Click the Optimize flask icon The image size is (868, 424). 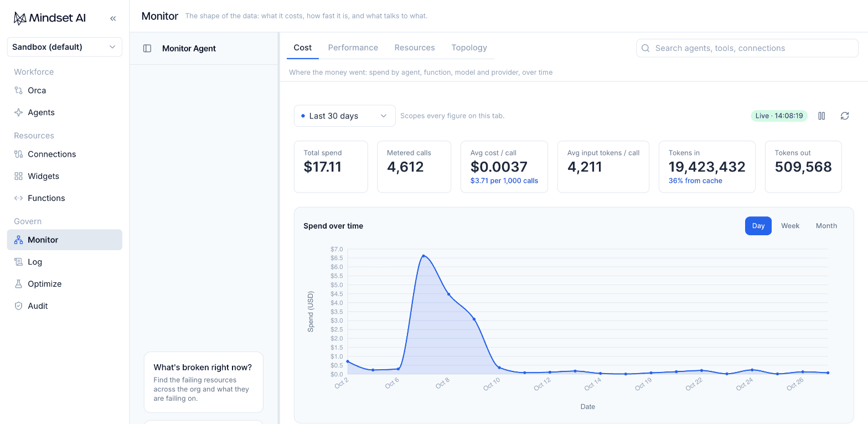pos(18,284)
